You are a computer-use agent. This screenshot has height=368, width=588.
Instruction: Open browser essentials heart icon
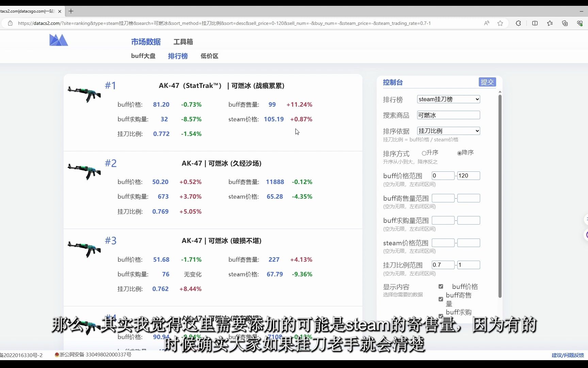pyautogui.click(x=580, y=23)
